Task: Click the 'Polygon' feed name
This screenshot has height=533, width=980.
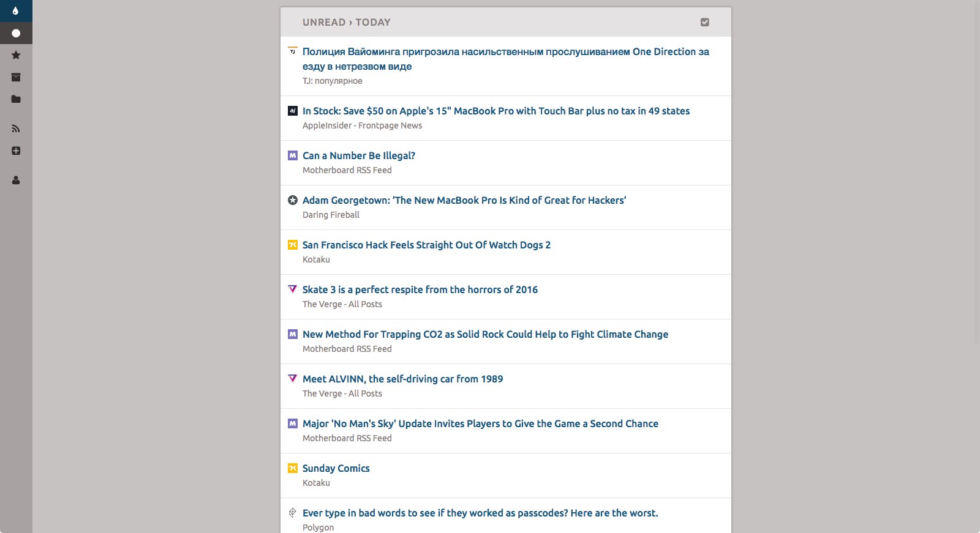Action: click(x=318, y=527)
